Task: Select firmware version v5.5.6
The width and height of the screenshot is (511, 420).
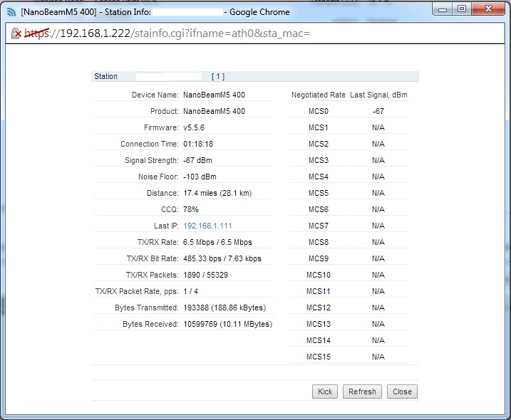Action: 194,127
